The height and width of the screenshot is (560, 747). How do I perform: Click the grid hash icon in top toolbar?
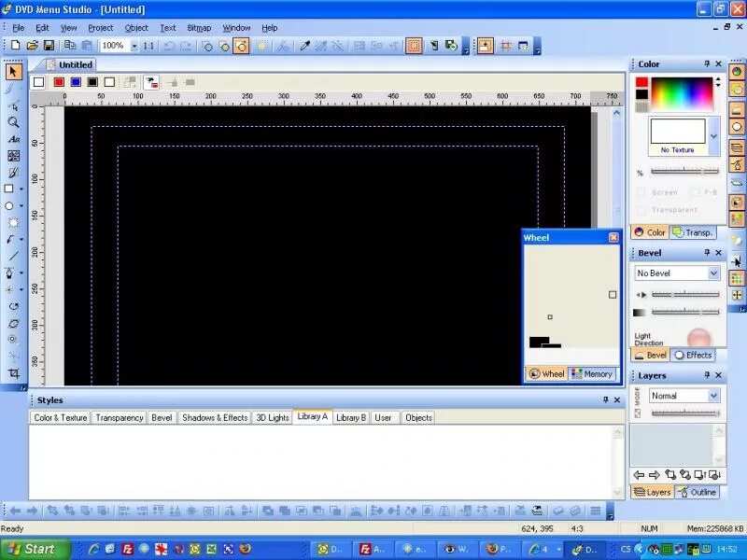(506, 46)
